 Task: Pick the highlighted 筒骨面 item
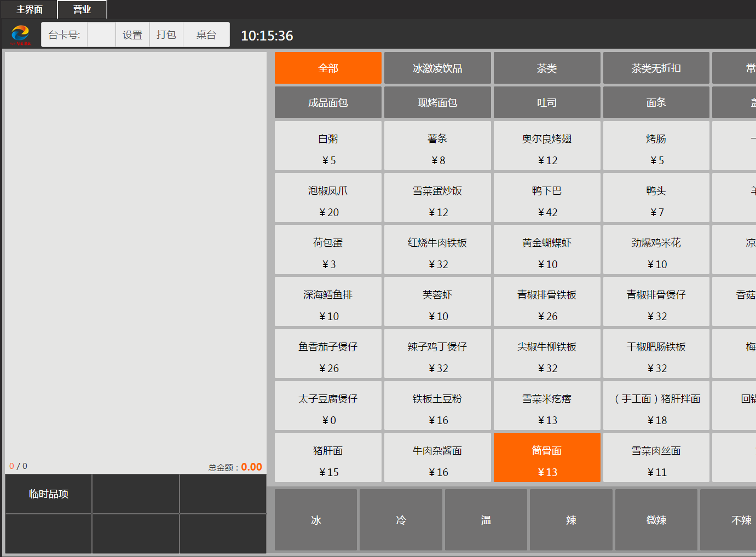(547, 457)
